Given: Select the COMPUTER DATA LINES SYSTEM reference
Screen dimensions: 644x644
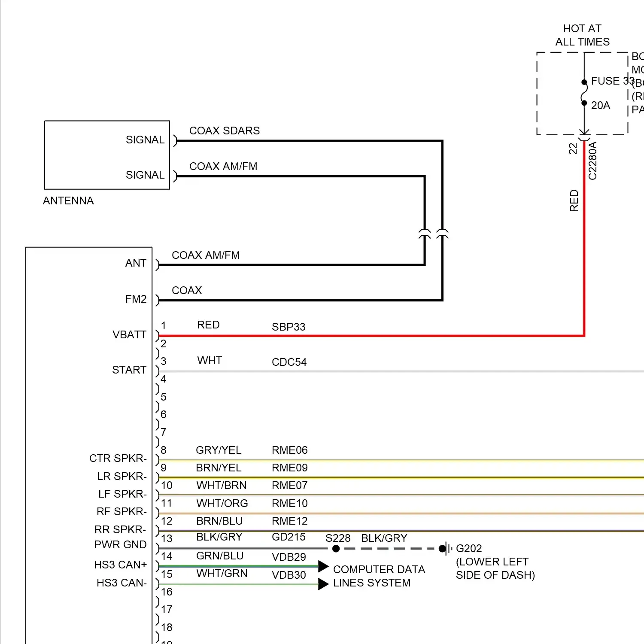Looking at the screenshot, I should 379,576.
